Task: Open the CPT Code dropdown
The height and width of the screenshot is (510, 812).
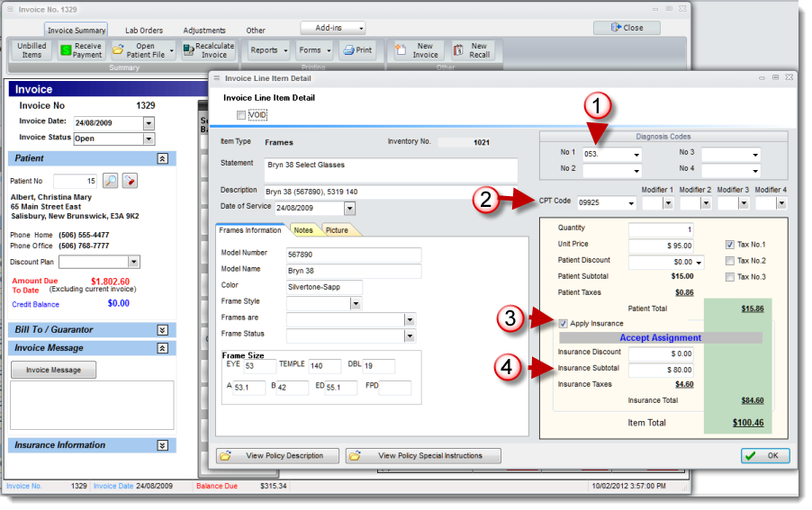Action: (x=631, y=203)
